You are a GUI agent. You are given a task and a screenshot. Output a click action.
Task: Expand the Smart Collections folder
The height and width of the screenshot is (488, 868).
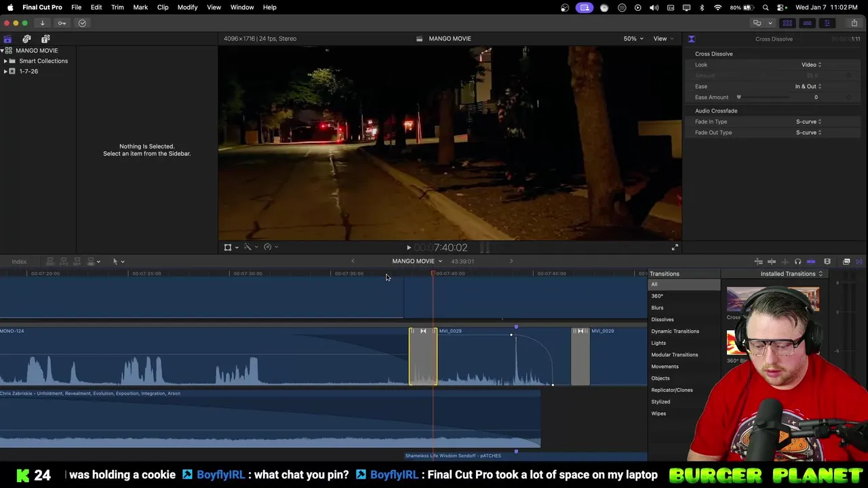(x=5, y=61)
